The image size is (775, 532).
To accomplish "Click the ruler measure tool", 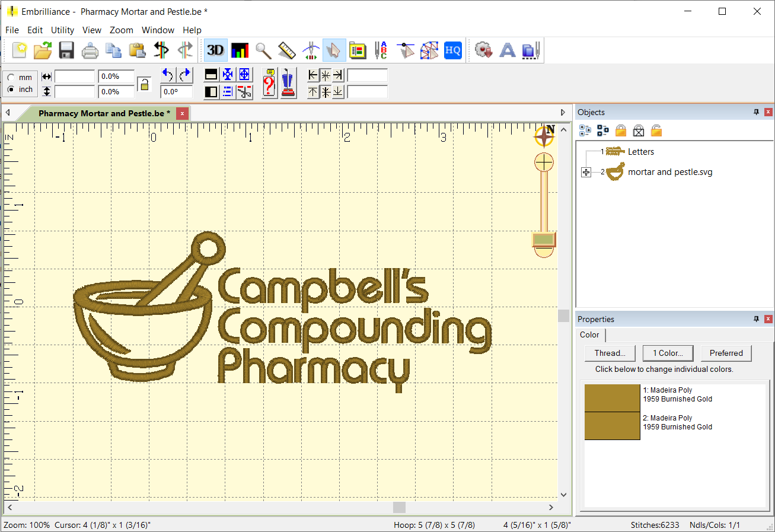I will (287, 50).
